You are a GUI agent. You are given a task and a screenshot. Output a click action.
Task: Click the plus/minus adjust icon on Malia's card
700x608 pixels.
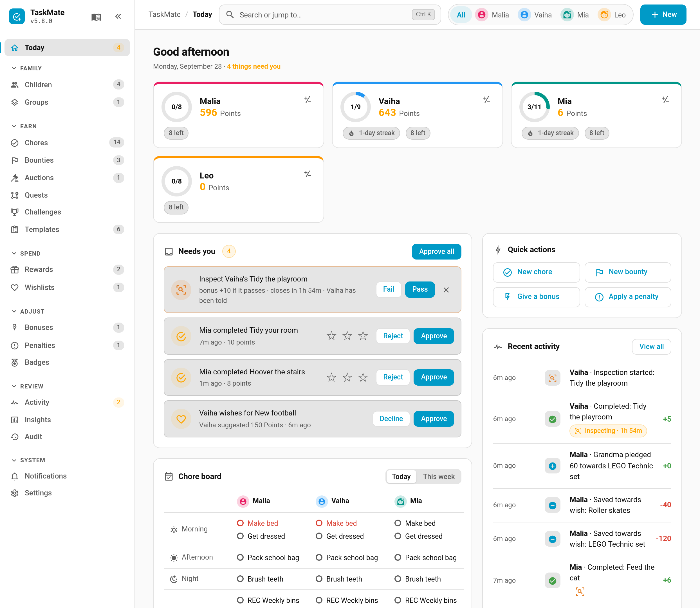[x=308, y=100]
